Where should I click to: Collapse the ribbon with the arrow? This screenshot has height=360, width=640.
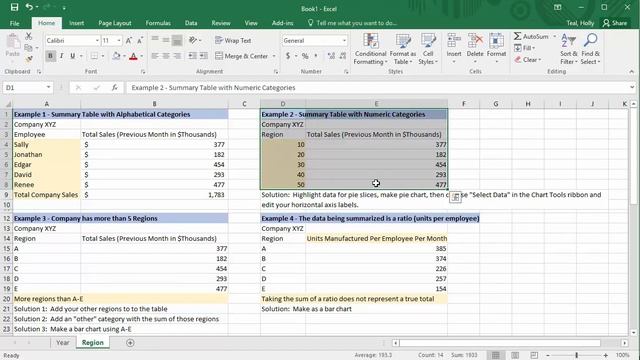click(x=631, y=71)
